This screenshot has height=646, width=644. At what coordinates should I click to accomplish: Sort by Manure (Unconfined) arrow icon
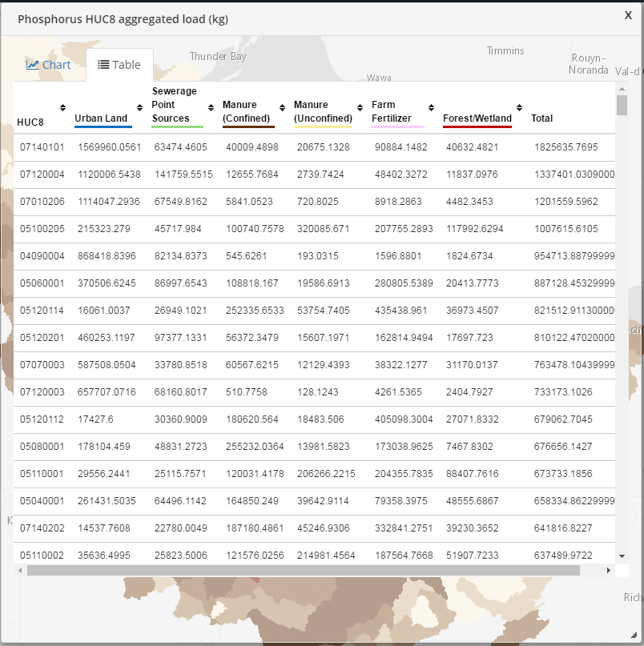pyautogui.click(x=360, y=108)
